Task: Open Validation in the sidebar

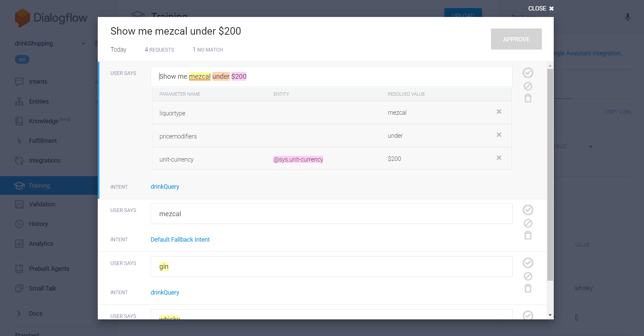Action: (42, 204)
